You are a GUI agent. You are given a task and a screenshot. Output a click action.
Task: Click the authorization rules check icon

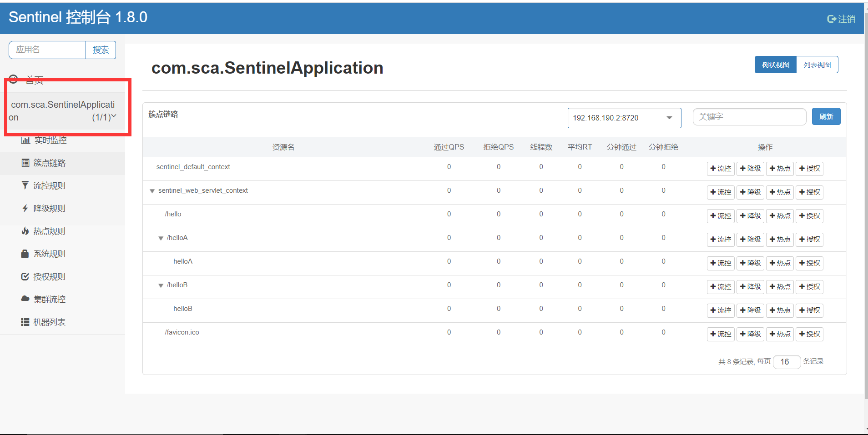coord(25,276)
